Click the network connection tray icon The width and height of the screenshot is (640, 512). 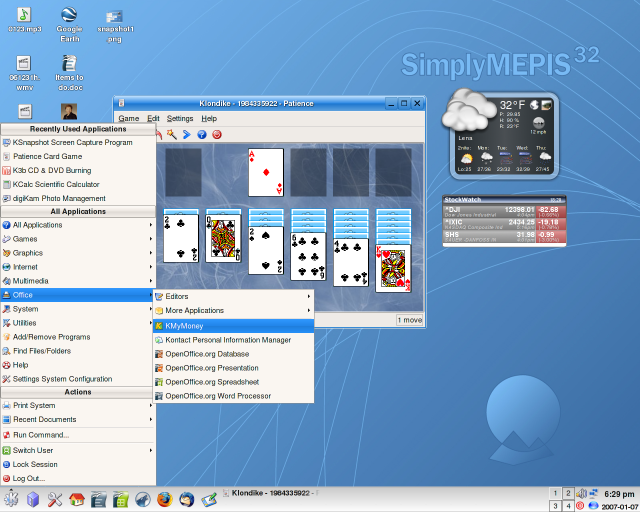tap(593, 493)
